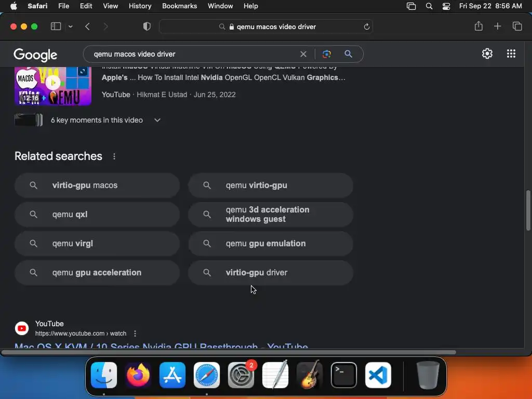Open Finder from the Dock
The height and width of the screenshot is (399, 532).
pos(104,375)
